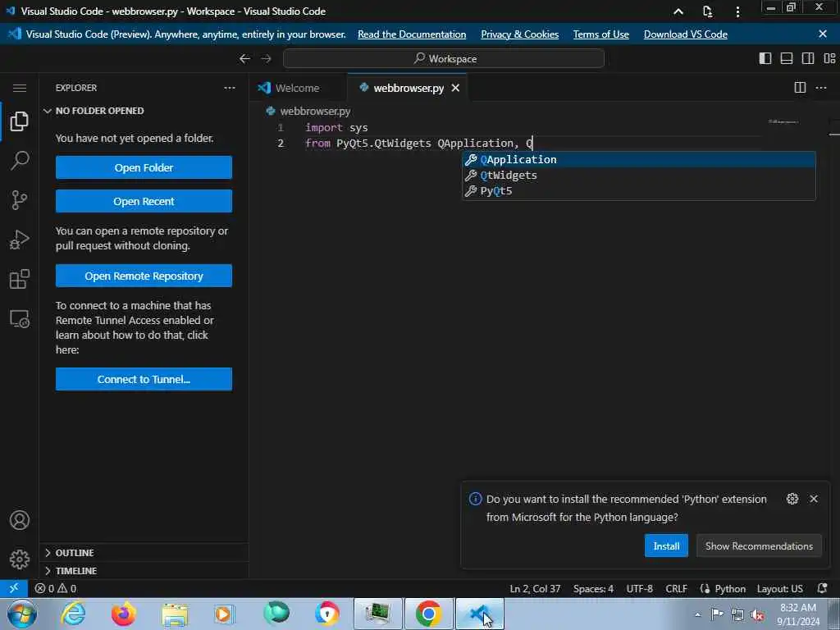Open the Customize Layout icon
Screen dimensions: 840x630
coord(829,58)
